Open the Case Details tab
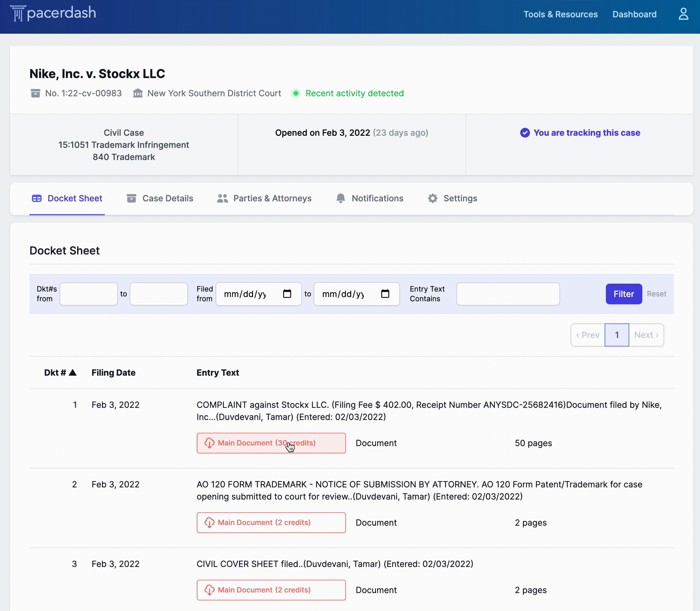The width and height of the screenshot is (700, 611). pyautogui.click(x=160, y=198)
